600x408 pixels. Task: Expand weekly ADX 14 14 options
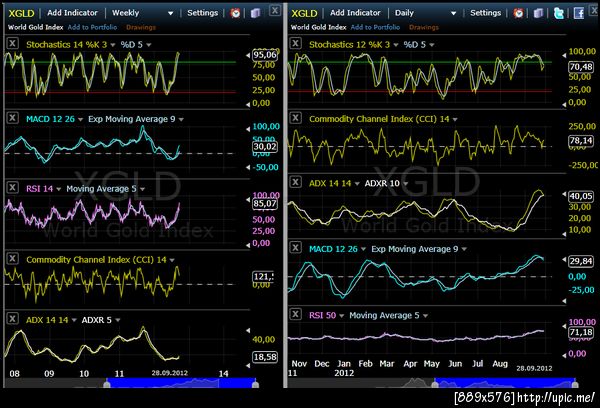74,320
